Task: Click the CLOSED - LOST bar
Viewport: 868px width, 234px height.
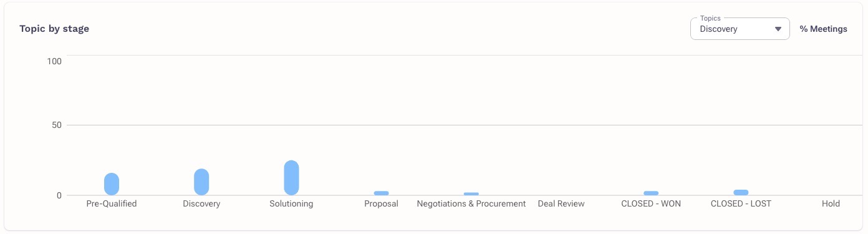Action: point(741,193)
